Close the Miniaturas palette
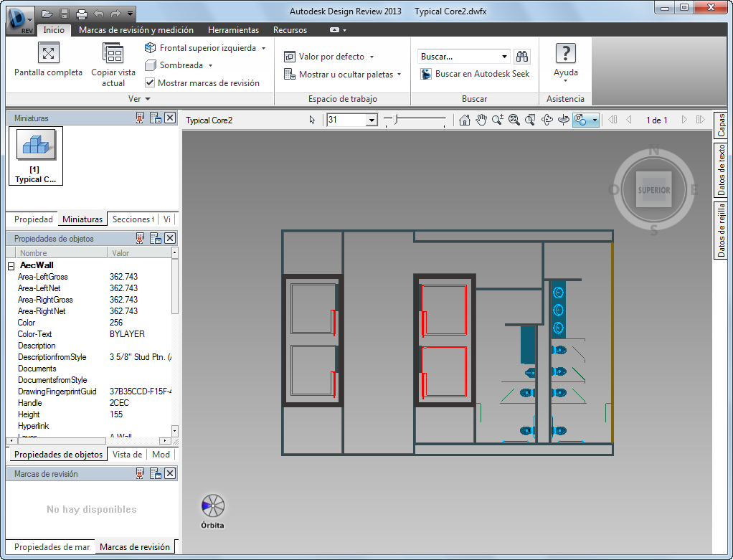 (x=170, y=118)
